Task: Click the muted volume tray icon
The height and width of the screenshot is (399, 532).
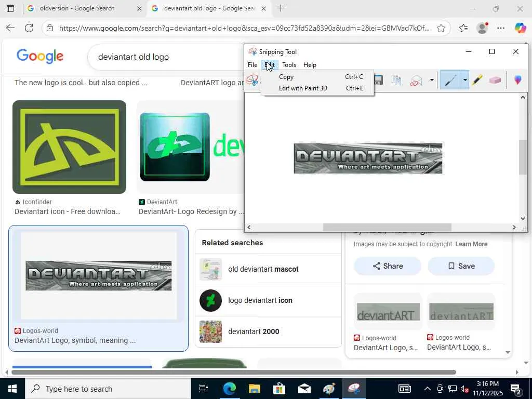Action: tap(463, 389)
